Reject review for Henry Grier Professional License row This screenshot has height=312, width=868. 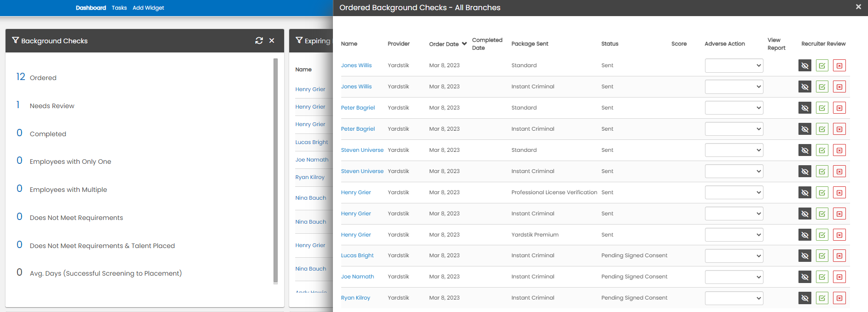pyautogui.click(x=839, y=192)
